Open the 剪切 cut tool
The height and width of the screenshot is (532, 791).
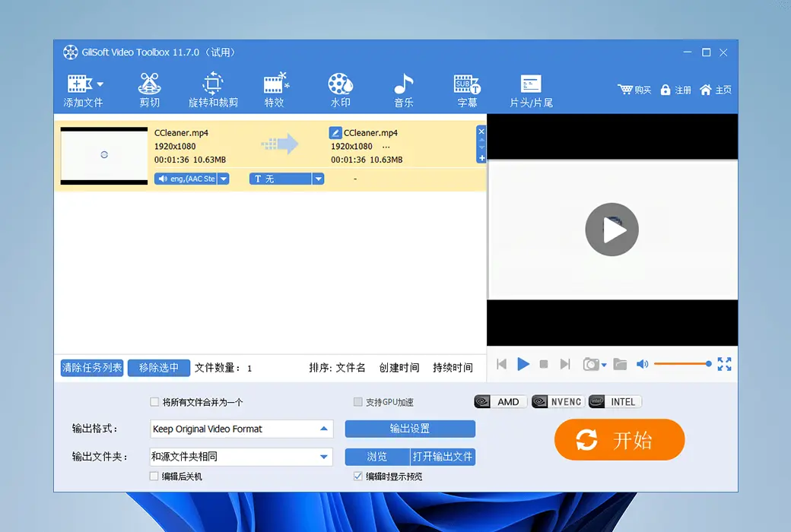point(149,90)
